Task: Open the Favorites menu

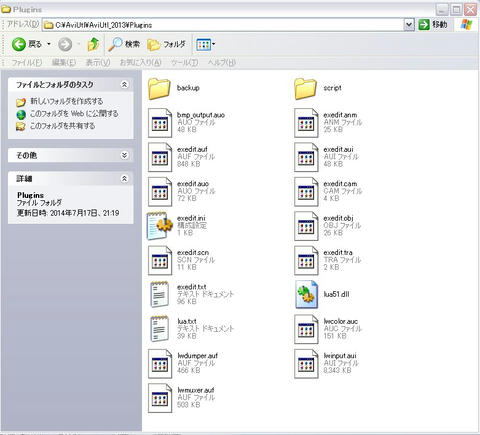Action: click(x=140, y=62)
